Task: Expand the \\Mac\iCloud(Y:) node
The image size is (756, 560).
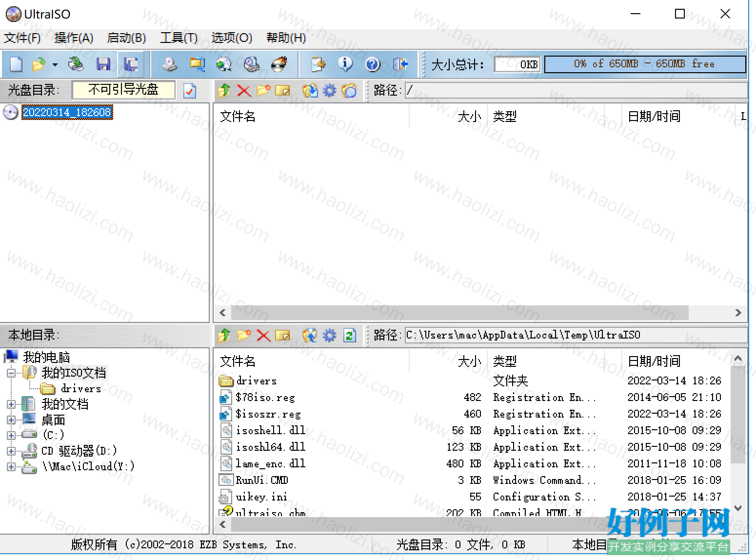Action: 11,467
